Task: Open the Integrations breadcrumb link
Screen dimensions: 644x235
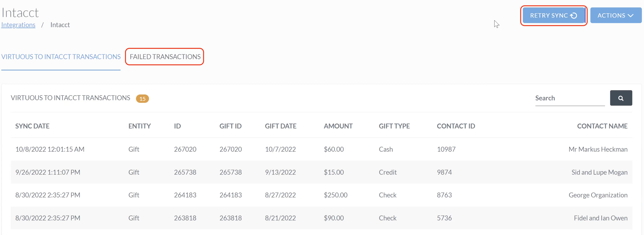Action: coord(18,25)
